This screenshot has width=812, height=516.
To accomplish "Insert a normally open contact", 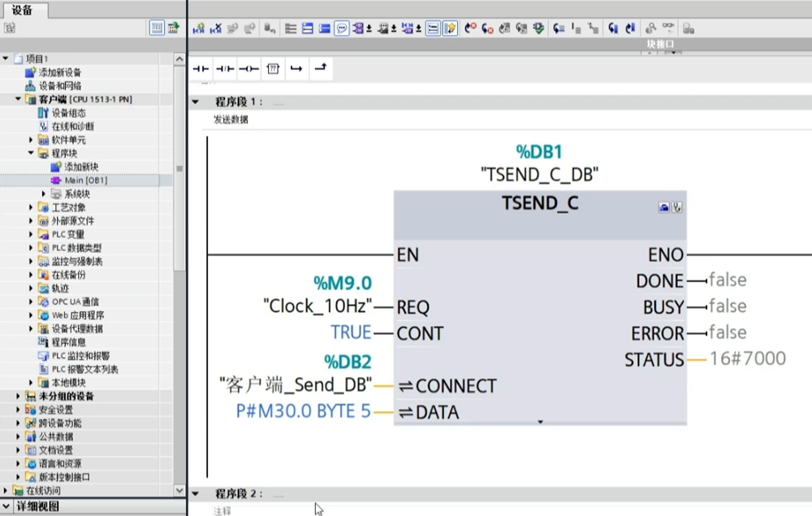I will 200,69.
